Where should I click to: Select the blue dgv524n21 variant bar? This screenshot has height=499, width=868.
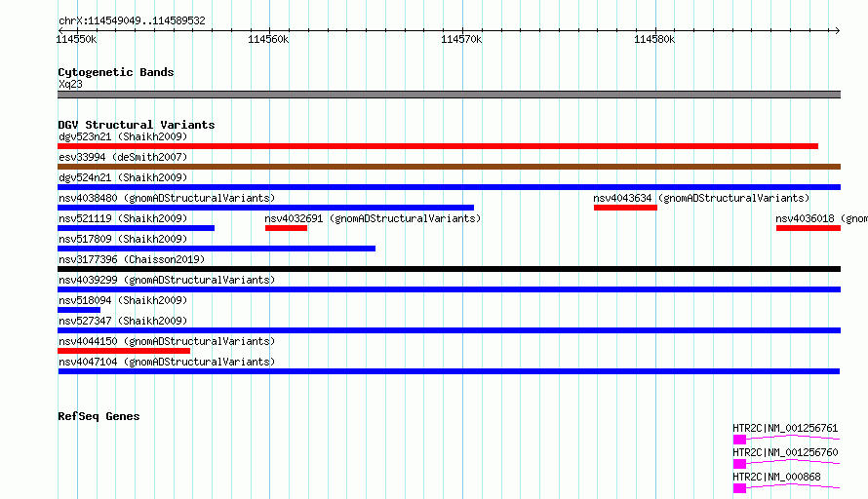click(449, 187)
